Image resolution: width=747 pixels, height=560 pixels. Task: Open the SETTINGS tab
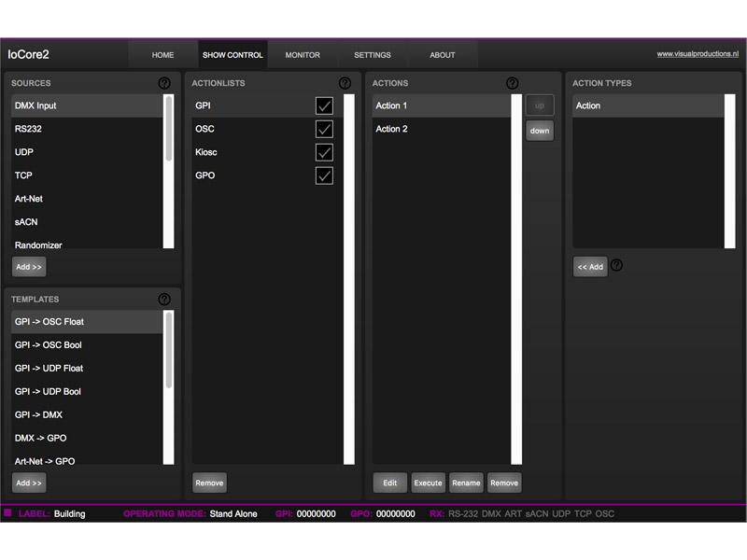[373, 55]
